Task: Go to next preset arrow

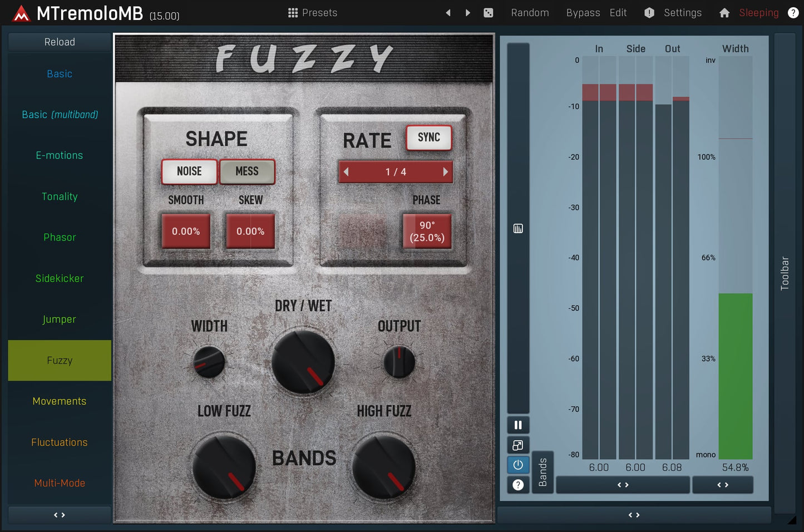Action: [x=468, y=13]
